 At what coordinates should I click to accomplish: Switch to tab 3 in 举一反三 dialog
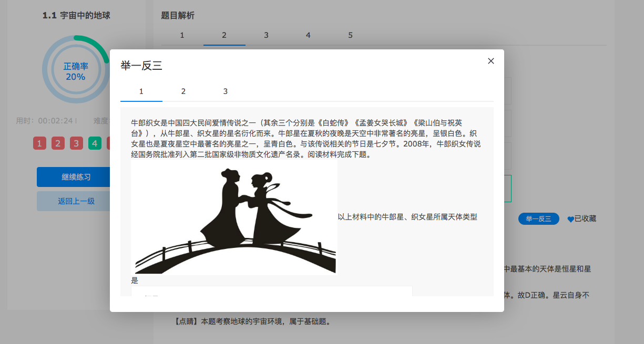point(226,91)
